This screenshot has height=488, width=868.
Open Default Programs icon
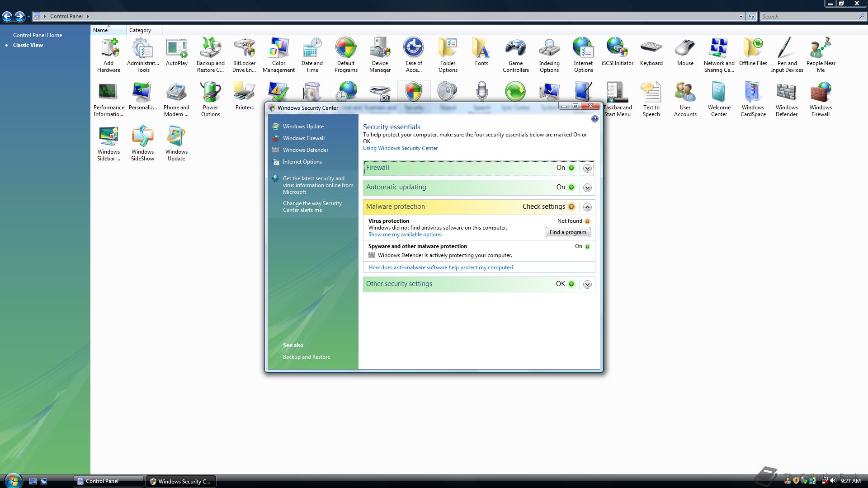click(x=346, y=55)
